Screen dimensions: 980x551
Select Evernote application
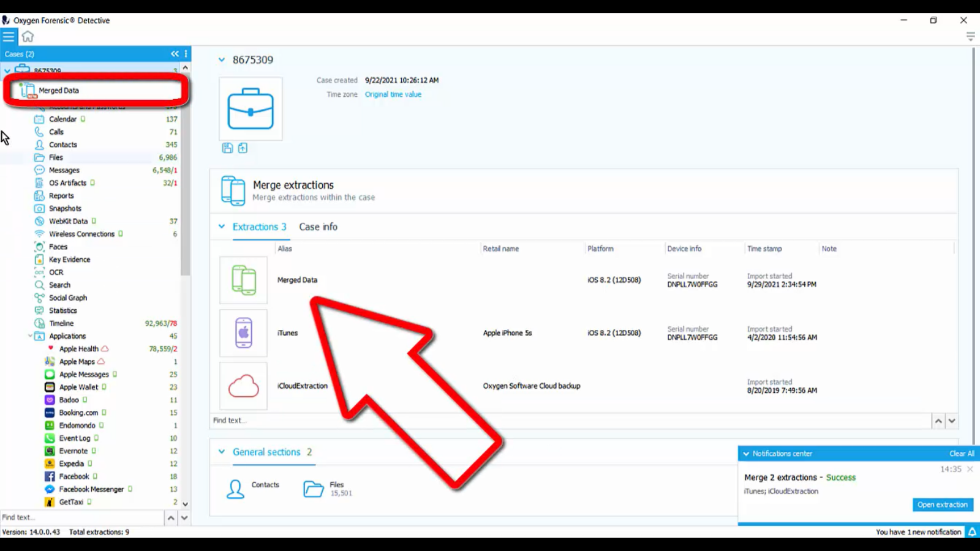(73, 451)
